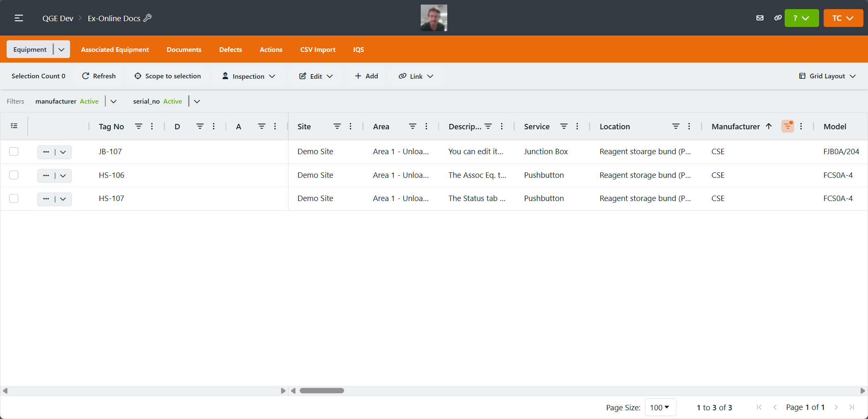Click the Add button
Screen dimensions: 868x419
(x=366, y=76)
